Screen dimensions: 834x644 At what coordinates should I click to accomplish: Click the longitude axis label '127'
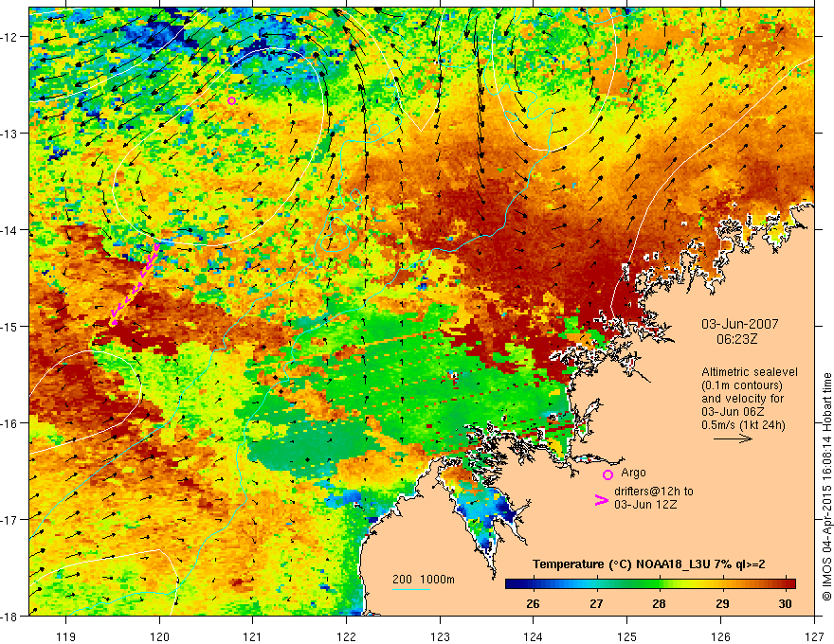click(x=814, y=636)
